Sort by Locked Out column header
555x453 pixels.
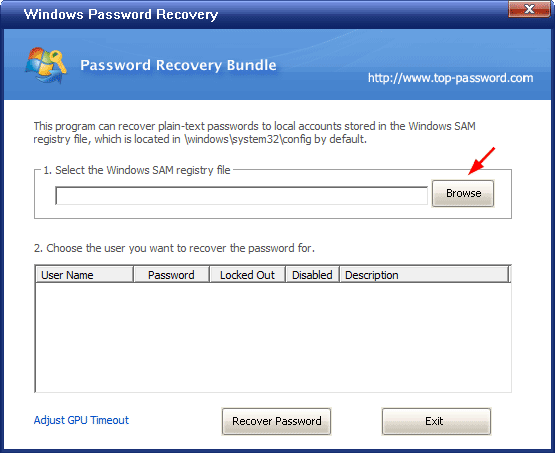point(247,275)
